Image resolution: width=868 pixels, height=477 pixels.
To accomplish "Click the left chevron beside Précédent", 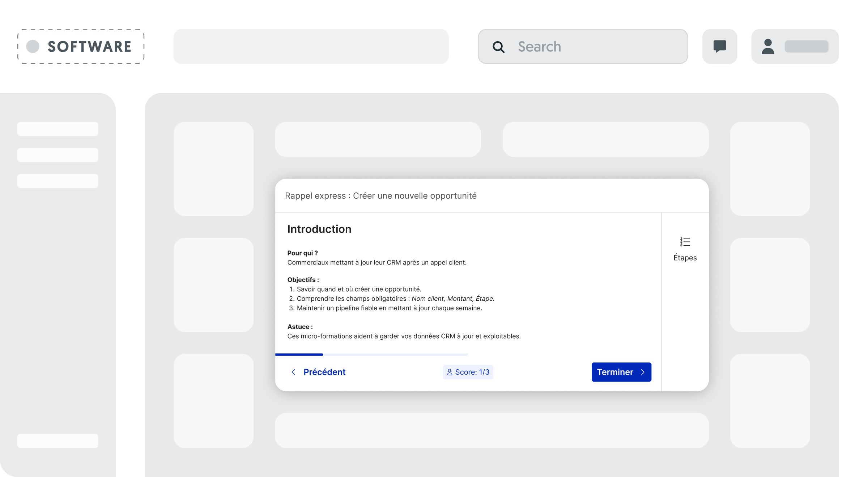I will pos(294,372).
